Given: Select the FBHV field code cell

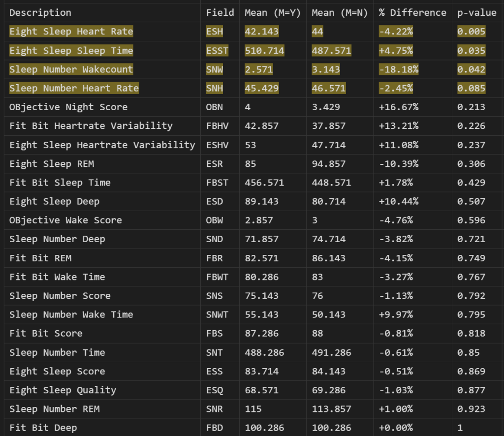Looking at the screenshot, I should (217, 126).
